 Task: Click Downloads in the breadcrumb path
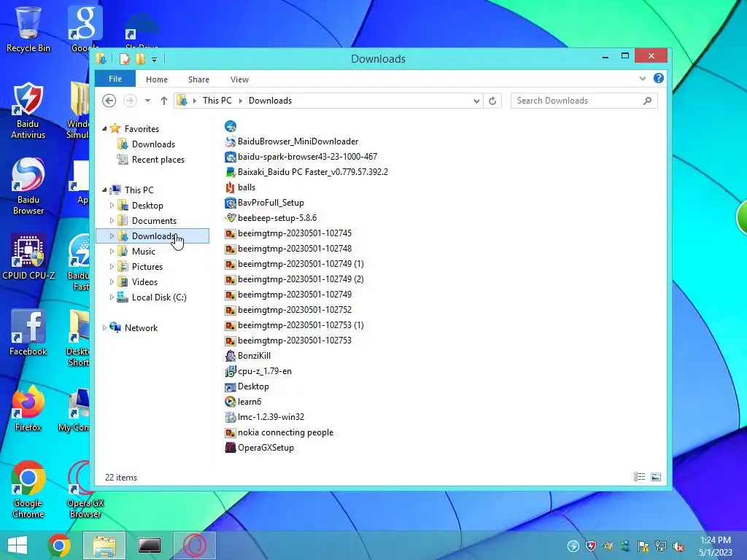270,101
